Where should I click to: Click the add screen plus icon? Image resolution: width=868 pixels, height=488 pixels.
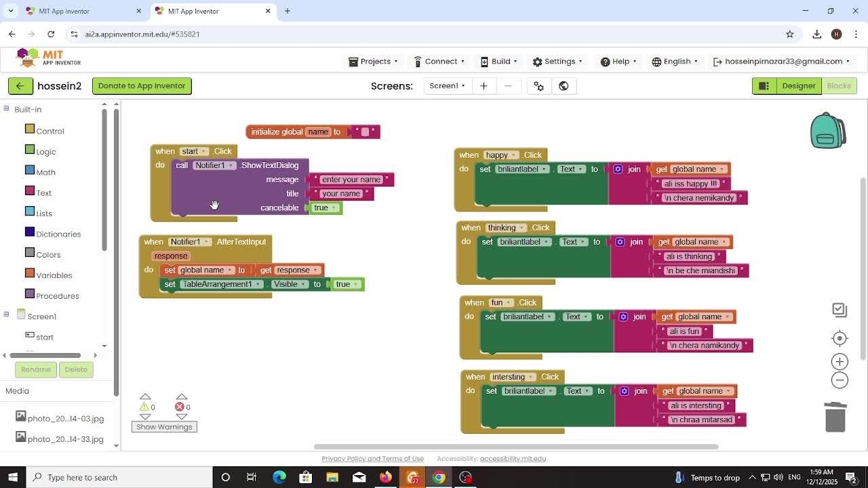pyautogui.click(x=484, y=86)
